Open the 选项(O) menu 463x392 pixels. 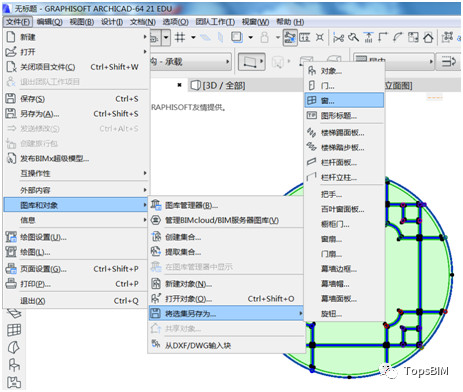(x=175, y=22)
